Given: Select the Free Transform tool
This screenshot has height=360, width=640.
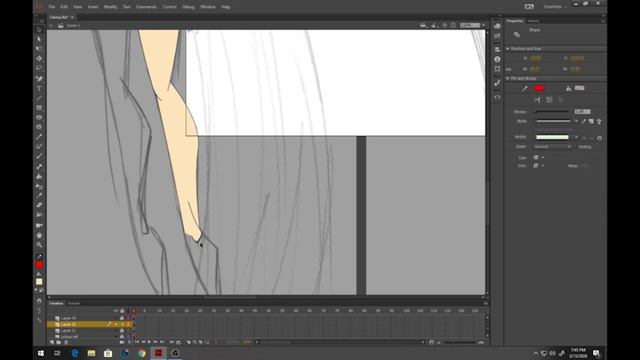Looking at the screenshot, I should 39,49.
